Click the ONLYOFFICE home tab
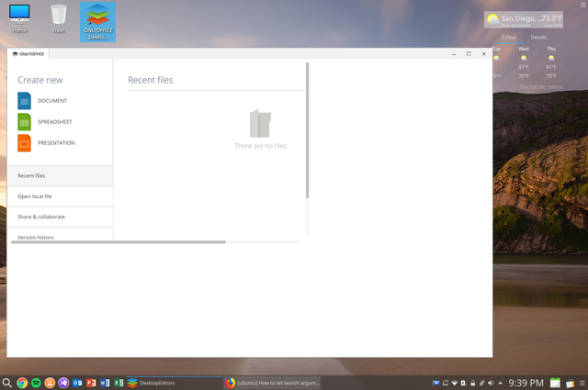The image size is (588, 390). tap(28, 54)
